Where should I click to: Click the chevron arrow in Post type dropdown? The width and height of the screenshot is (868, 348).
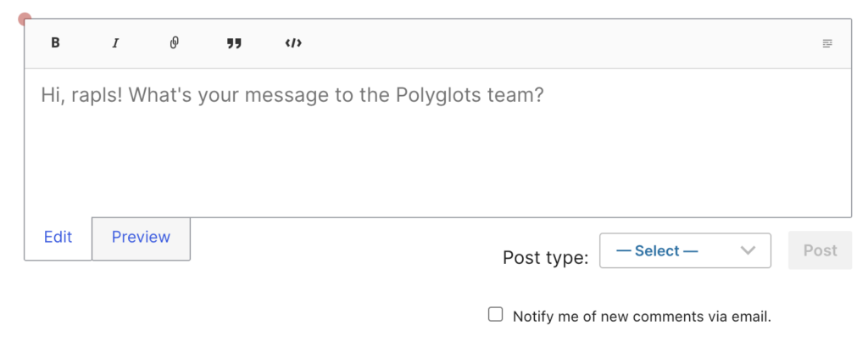coord(748,250)
